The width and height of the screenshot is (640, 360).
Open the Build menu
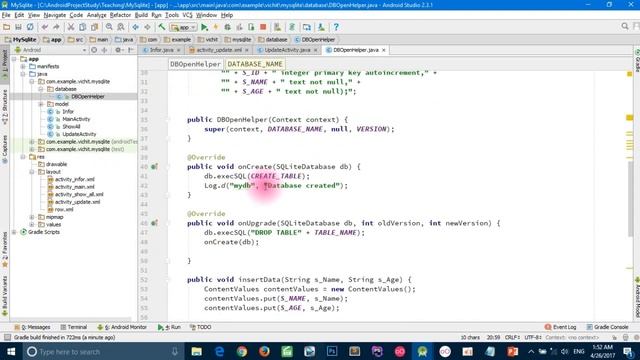pos(141,15)
